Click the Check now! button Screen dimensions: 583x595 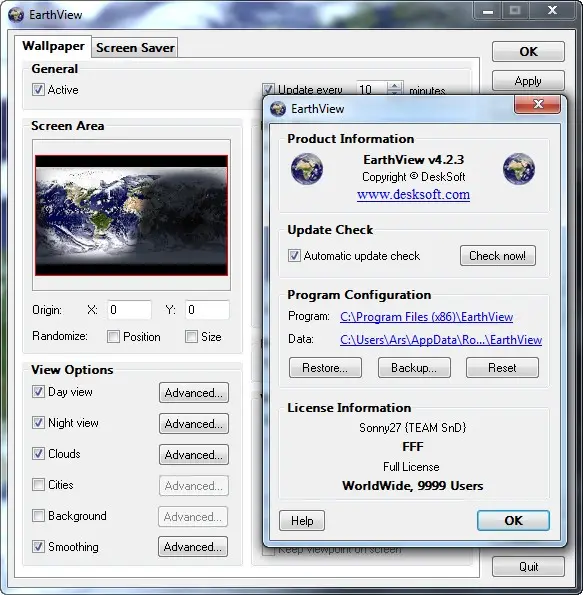click(x=498, y=256)
